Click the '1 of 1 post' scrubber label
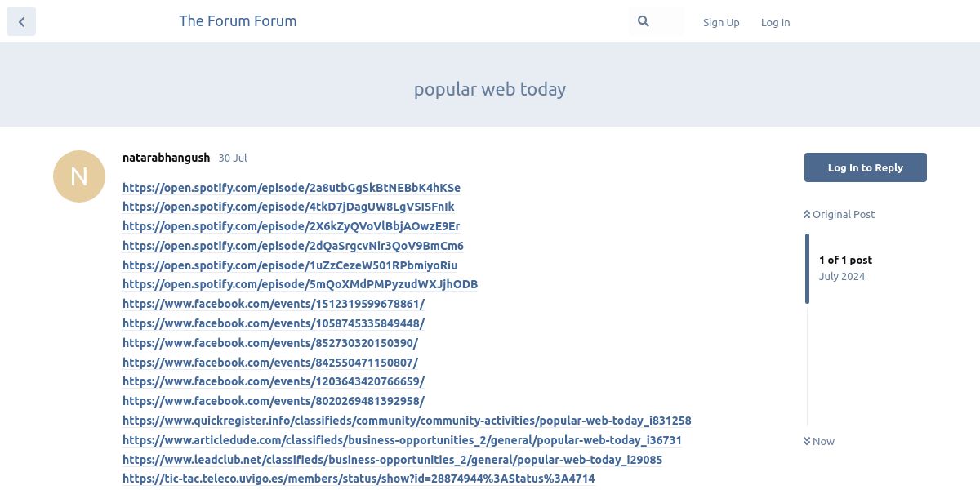Screen dimensions: 980x490 [845, 260]
